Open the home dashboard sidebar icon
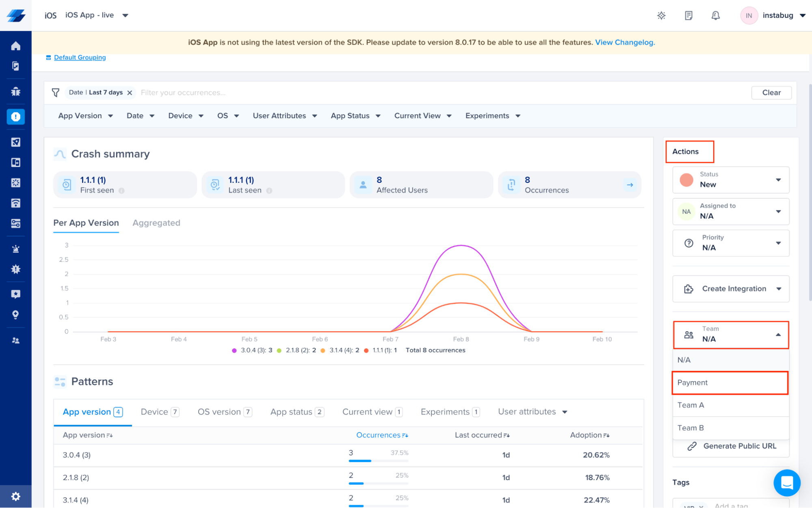This screenshot has width=812, height=508. click(15, 46)
